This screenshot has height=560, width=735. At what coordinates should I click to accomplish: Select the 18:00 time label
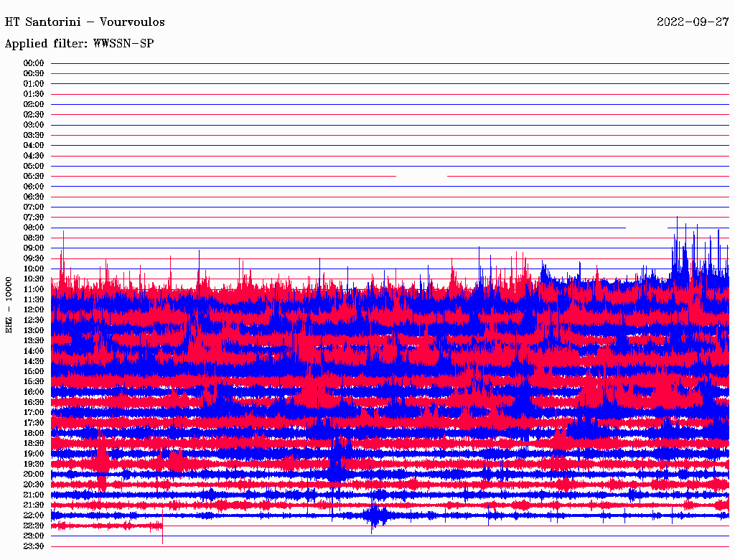(x=34, y=433)
